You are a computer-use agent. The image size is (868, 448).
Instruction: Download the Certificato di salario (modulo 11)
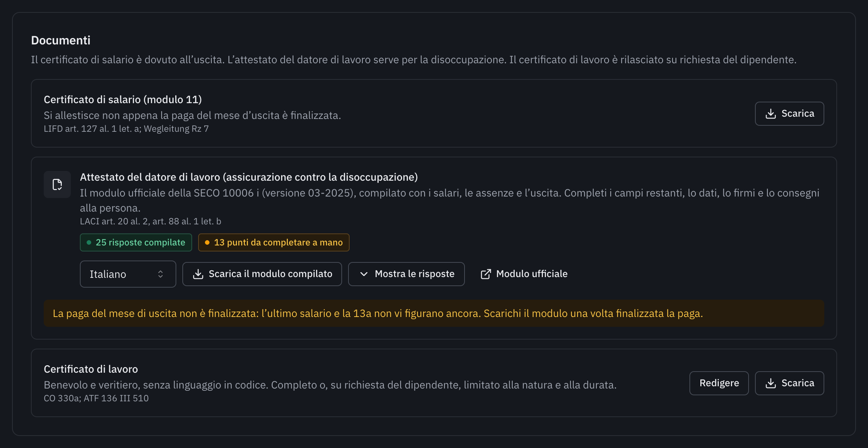[789, 114]
